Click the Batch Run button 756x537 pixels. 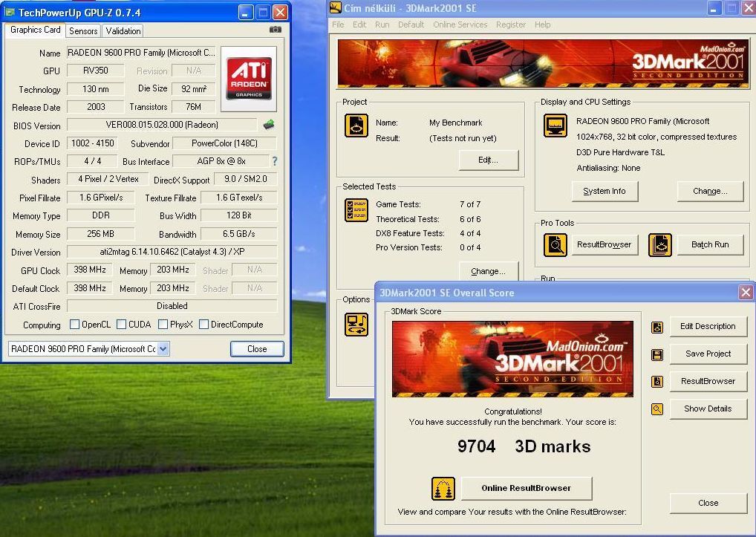pos(710,244)
